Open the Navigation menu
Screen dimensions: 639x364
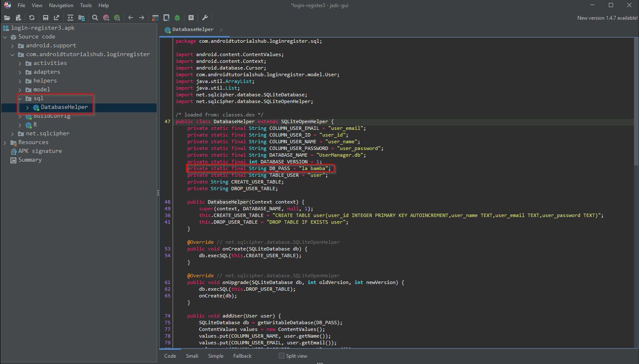[61, 5]
